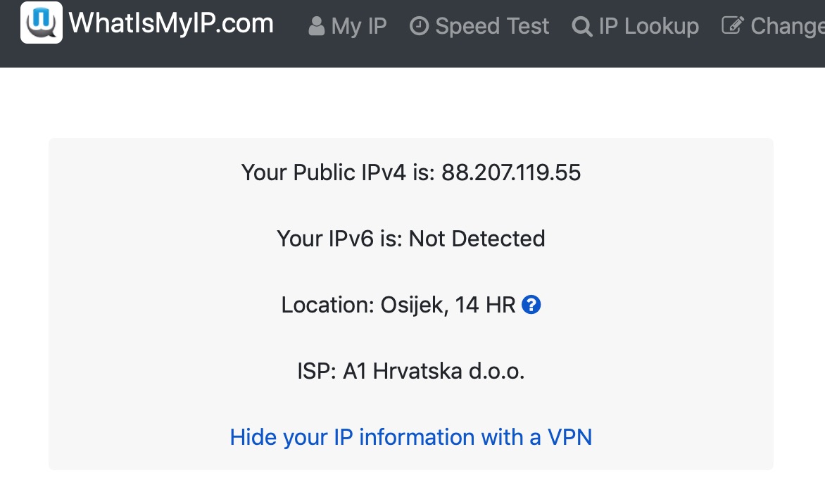Screen dimensions: 825x504
Task: Click the My IP person icon
Action: point(317,27)
